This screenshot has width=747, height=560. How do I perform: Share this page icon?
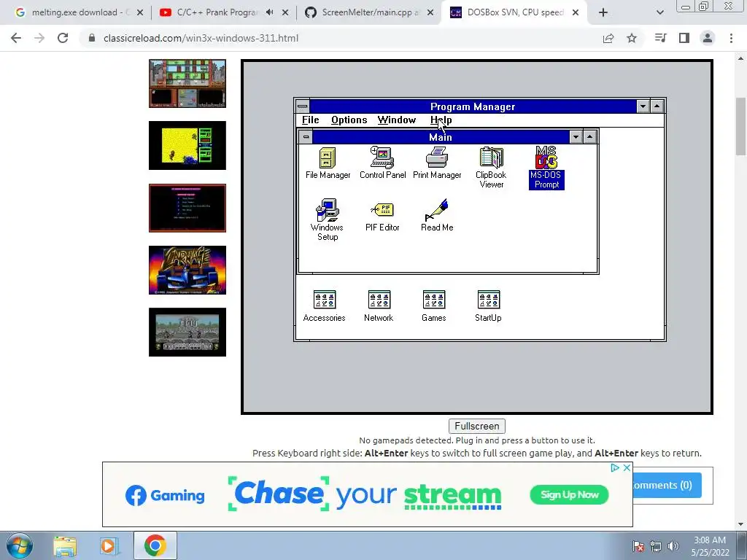point(608,38)
